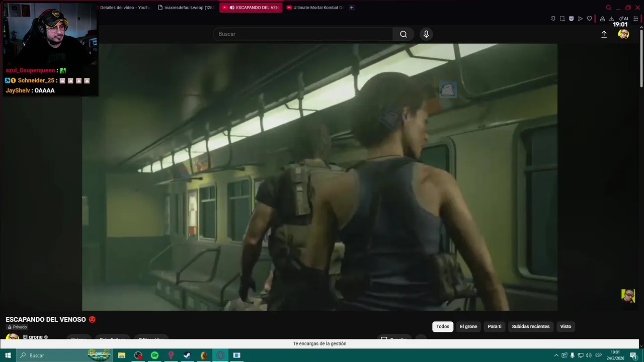Open the taskbar clock and date
644x362 pixels.
[615, 355]
